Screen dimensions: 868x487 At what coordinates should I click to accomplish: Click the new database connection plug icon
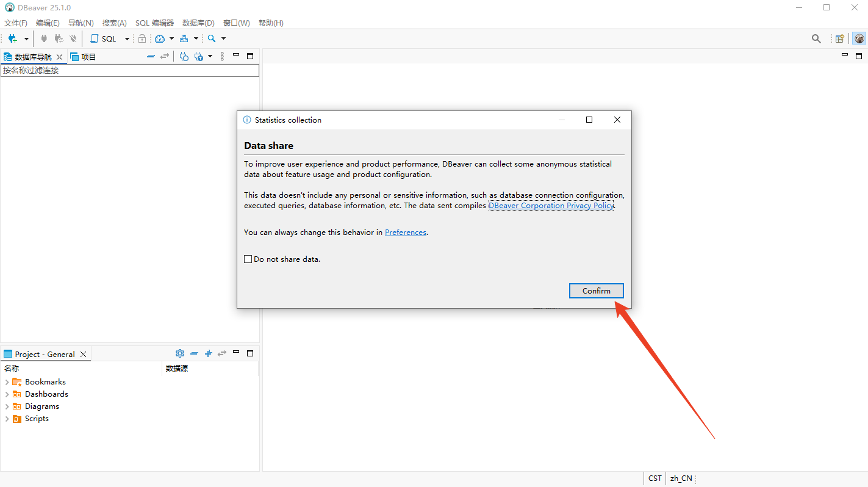click(12, 38)
